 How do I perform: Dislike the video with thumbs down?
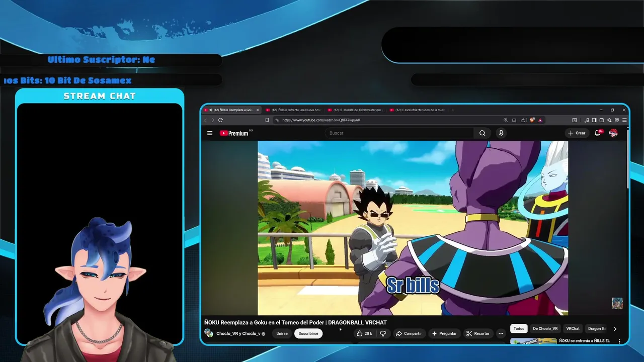pos(383,333)
